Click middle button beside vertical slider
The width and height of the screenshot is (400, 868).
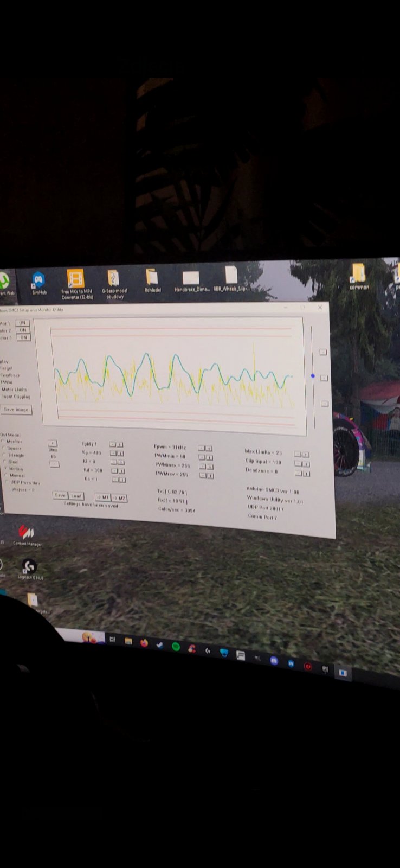pos(324,378)
